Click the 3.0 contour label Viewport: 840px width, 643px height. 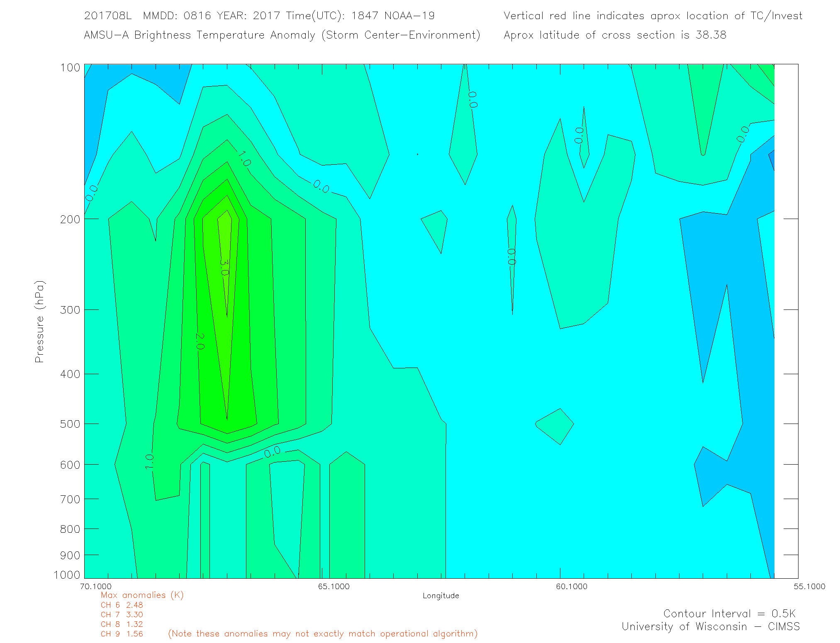click(224, 267)
